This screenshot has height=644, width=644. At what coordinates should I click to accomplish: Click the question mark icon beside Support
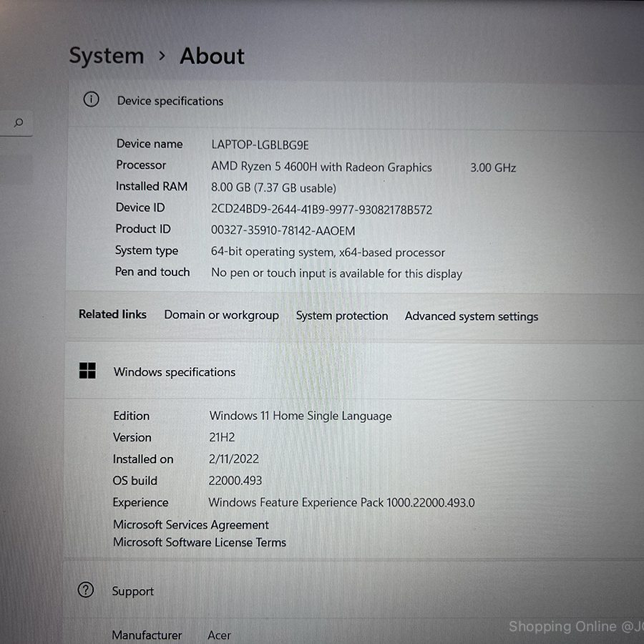click(85, 590)
